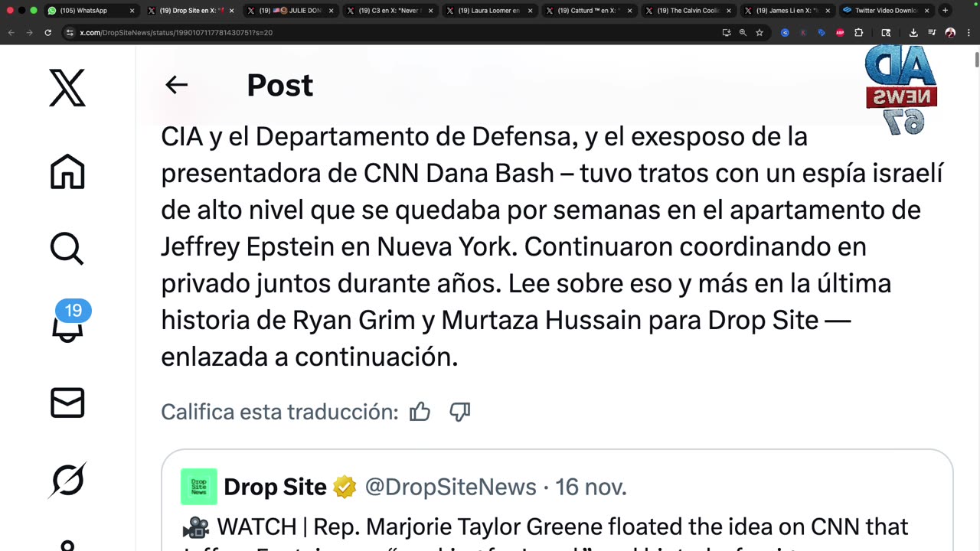Open browser Downloads
This screenshot has height=551, width=980.
tap(913, 33)
